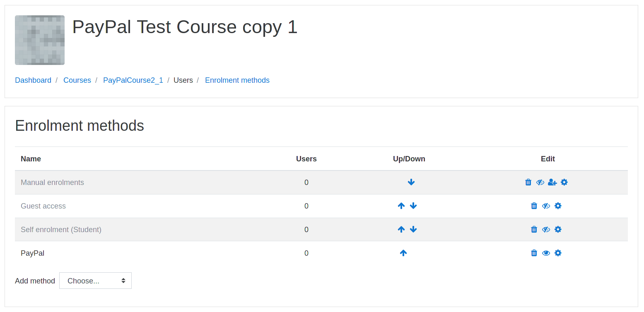644x312 pixels.
Task: Delete the Manual enrolments method
Action: (x=528, y=182)
